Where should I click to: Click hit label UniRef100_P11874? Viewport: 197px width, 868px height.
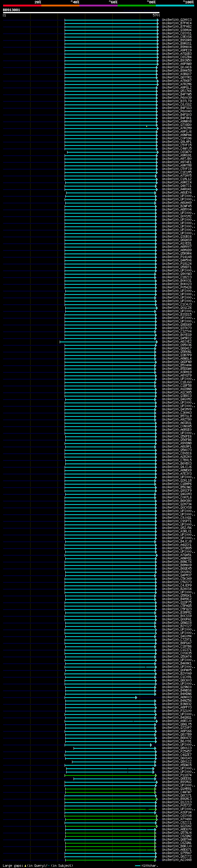pyautogui.click(x=177, y=775)
